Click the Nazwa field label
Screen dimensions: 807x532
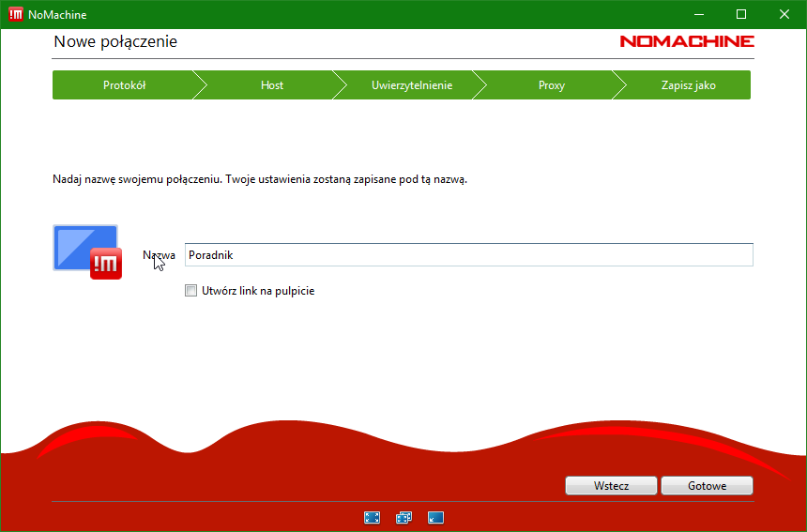[x=159, y=255]
